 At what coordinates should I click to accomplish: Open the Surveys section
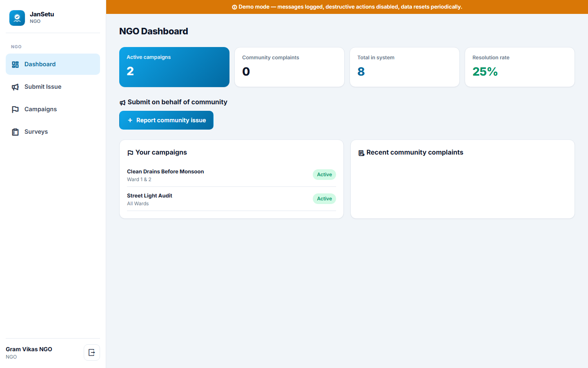pyautogui.click(x=53, y=132)
